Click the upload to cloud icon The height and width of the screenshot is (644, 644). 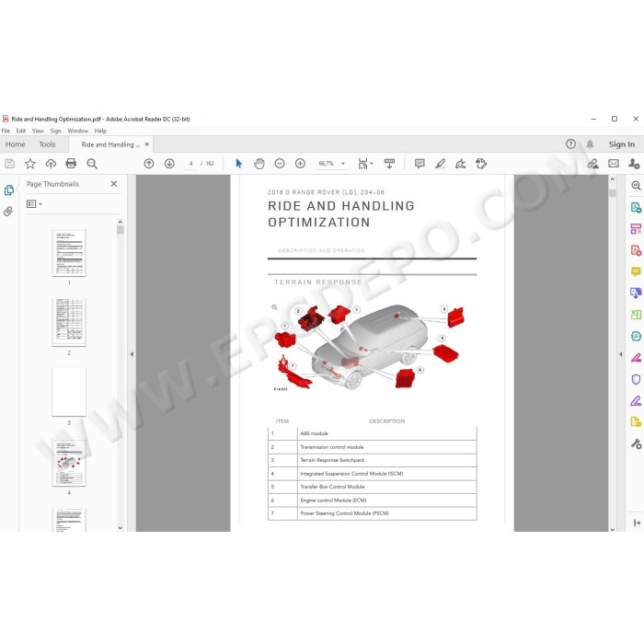(51, 164)
